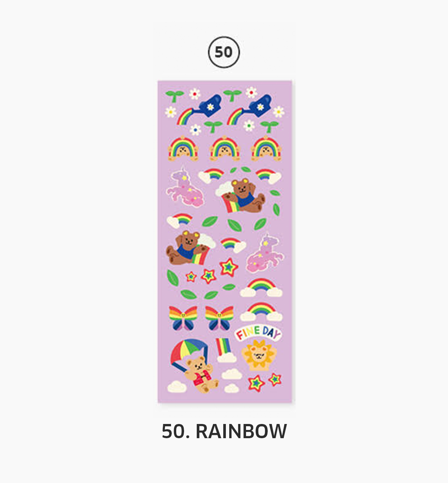The height and width of the screenshot is (483, 448).
Task: Click the lower pink unicorn sticker
Action: point(265,253)
